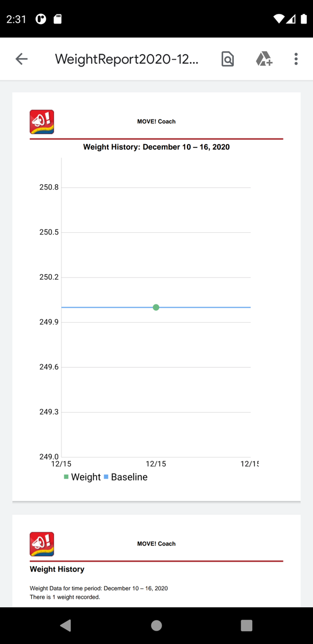This screenshot has width=313, height=644.
Task: Tap the blue Baseline legend square
Action: [106, 477]
